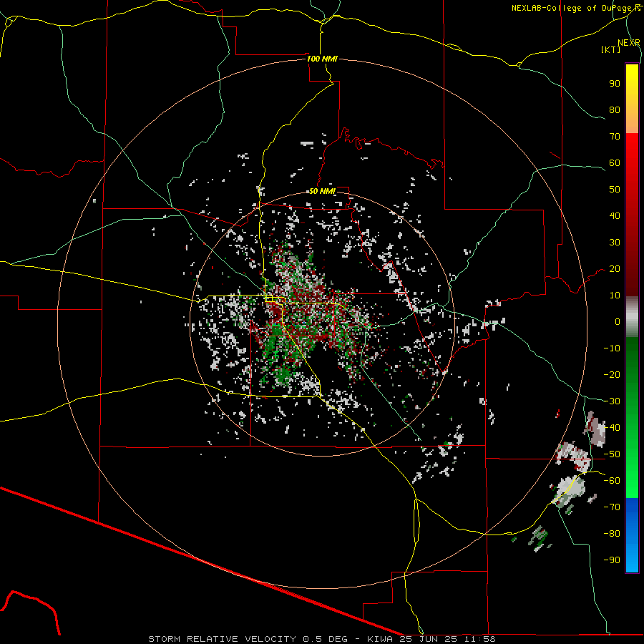The width and height of the screenshot is (644, 644).
Task: Pick the gray zero-velocity segment of the color bar
Action: click(x=632, y=317)
